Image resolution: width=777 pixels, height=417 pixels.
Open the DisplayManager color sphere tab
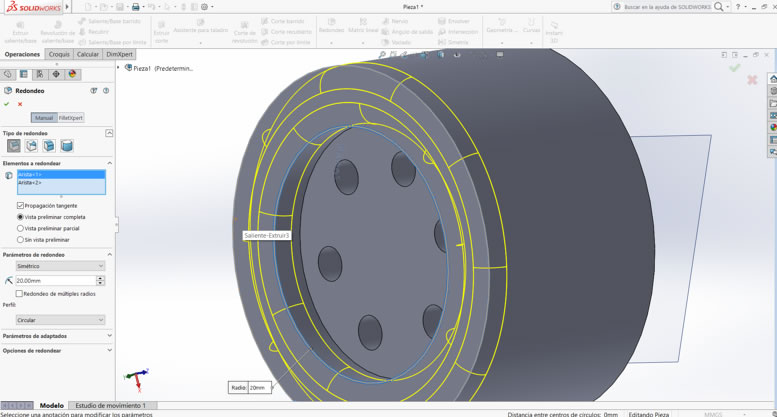[72, 74]
